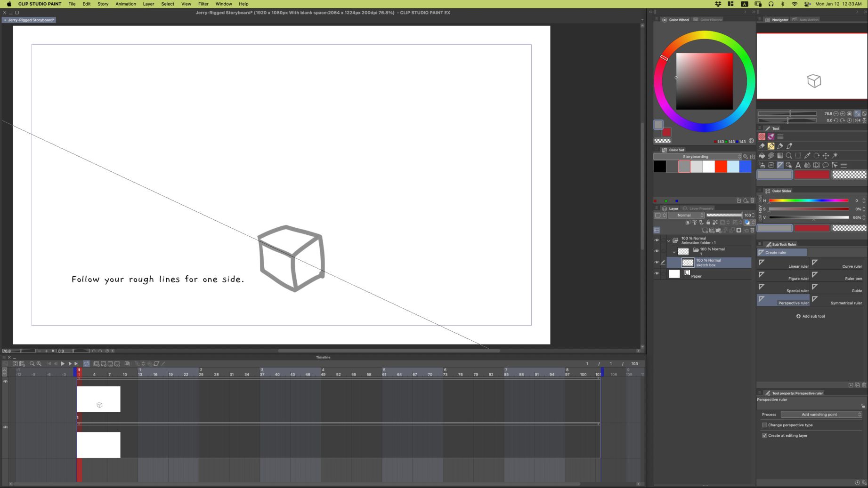Hide the Paper layer
The width and height of the screenshot is (868, 488).
coord(657,273)
